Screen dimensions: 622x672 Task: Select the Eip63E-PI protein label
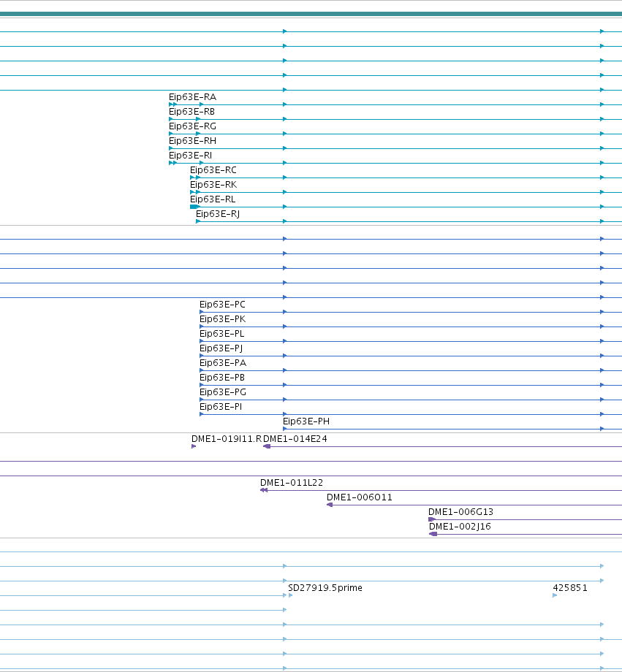click(x=221, y=406)
